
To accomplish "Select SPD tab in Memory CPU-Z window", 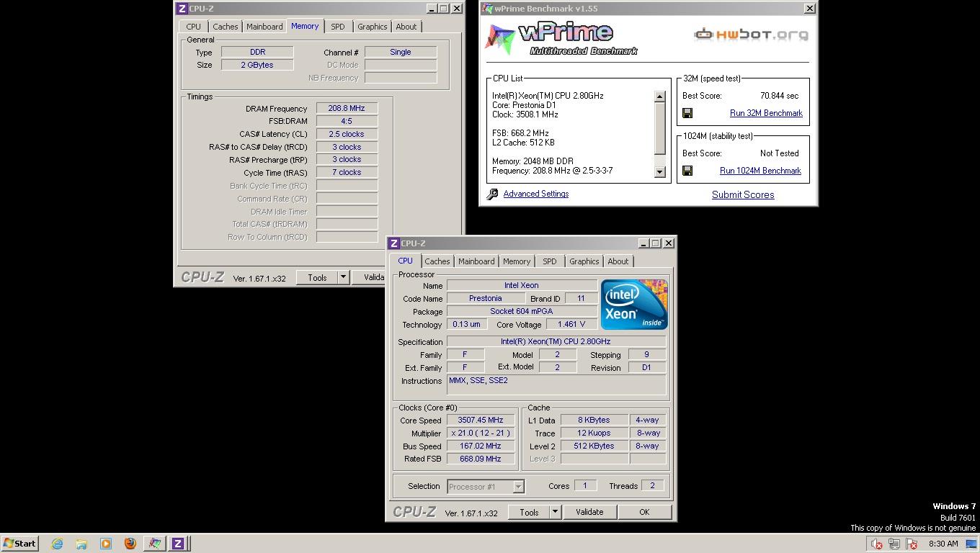I will coord(338,27).
